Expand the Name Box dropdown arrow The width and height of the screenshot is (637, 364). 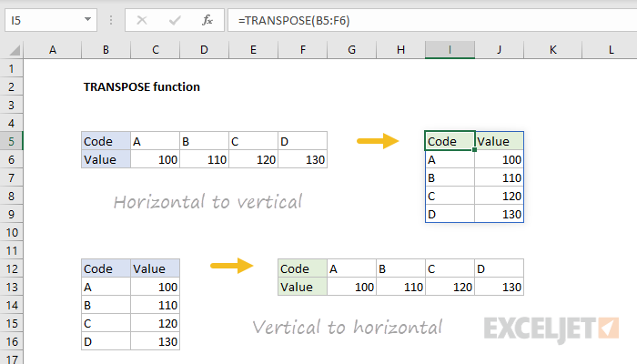pos(87,19)
